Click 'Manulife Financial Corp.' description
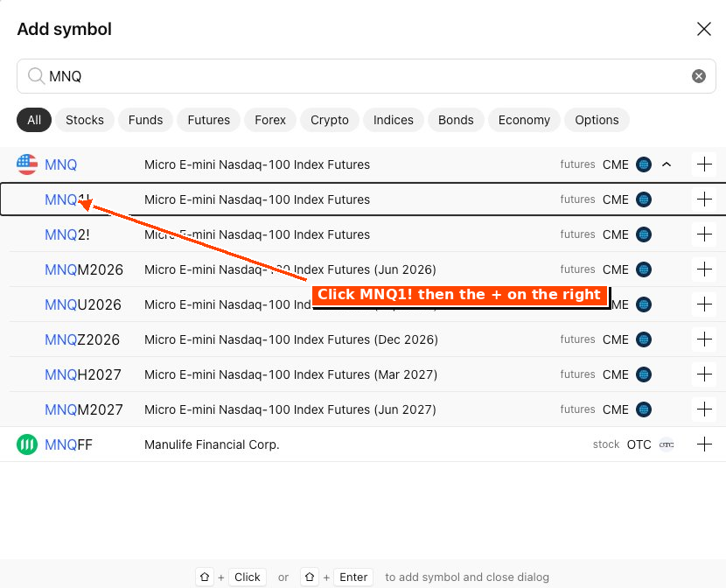This screenshot has width=726, height=588. point(212,444)
